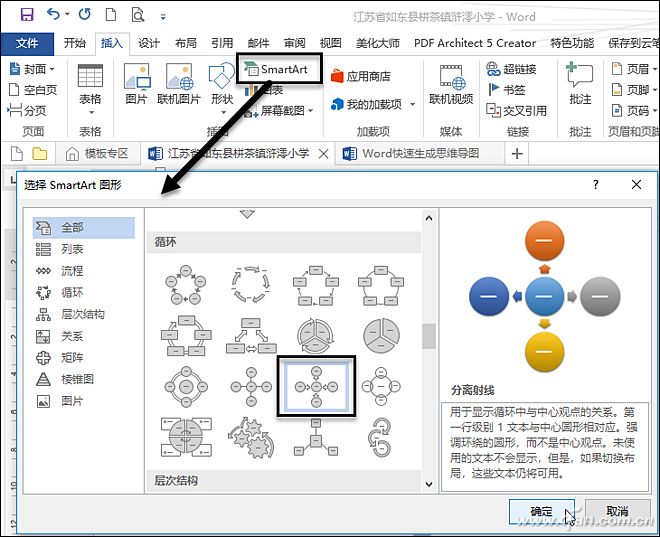Open the Customize Quick Access Toolbar arrow
The height and width of the screenshot is (537, 660).
pos(163,17)
